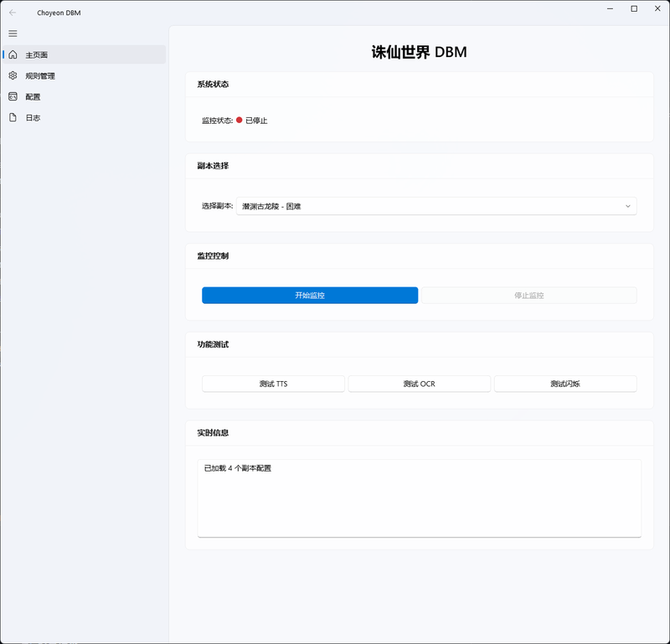Open the 规则管理 navigation item

(85, 75)
